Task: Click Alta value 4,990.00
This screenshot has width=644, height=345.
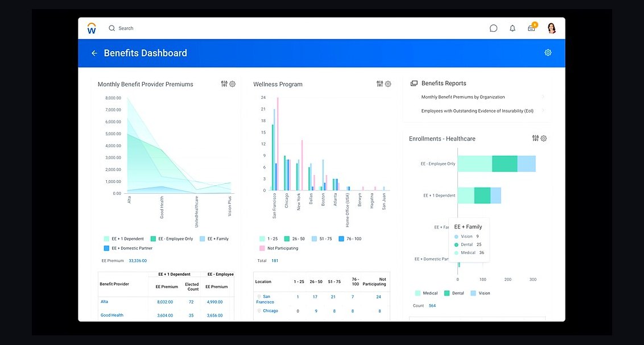Action: (x=215, y=302)
